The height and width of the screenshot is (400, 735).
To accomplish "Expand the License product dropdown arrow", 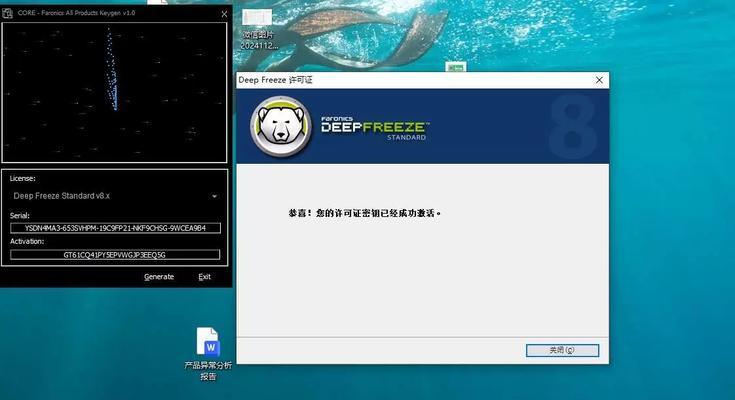I will [214, 196].
